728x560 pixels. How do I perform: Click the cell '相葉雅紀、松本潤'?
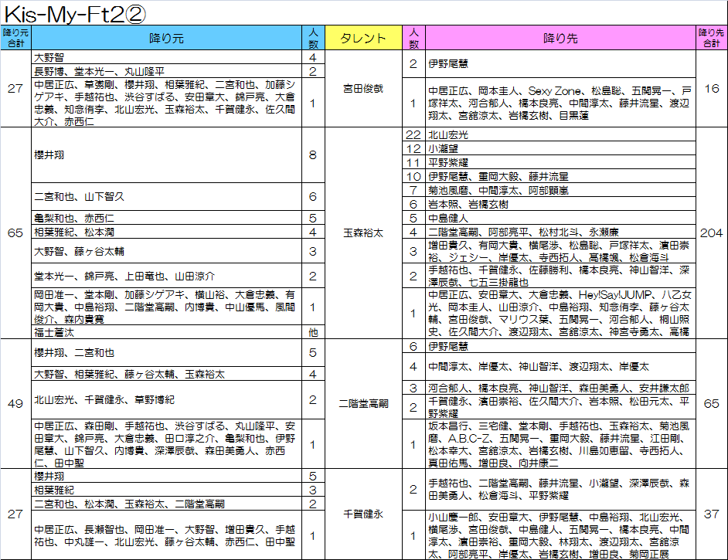[166, 232]
